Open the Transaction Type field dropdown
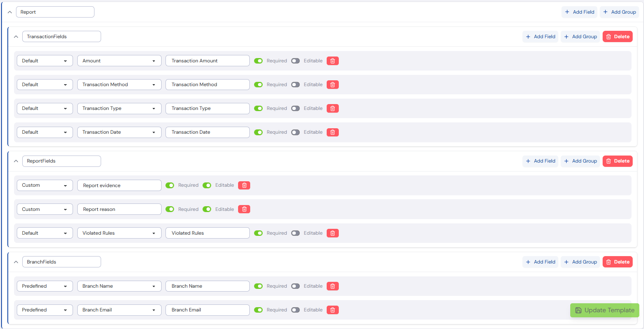The width and height of the screenshot is (644, 329). 119,108
